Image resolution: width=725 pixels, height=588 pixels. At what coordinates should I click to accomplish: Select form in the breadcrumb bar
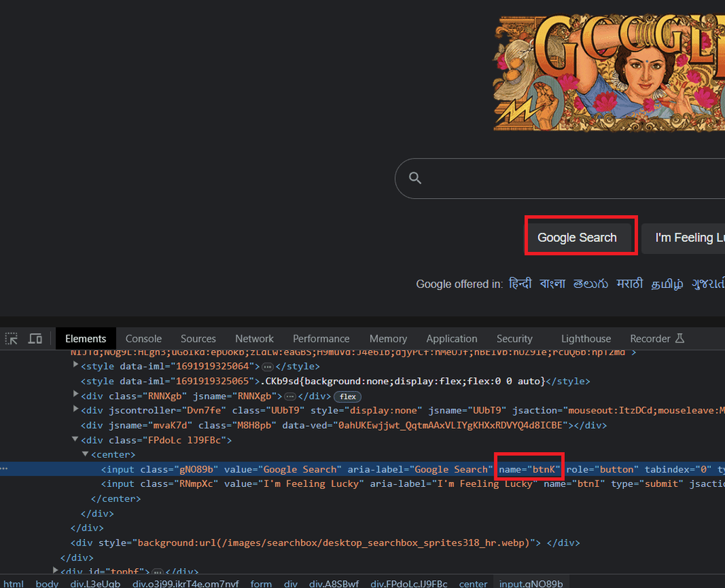coord(261,583)
